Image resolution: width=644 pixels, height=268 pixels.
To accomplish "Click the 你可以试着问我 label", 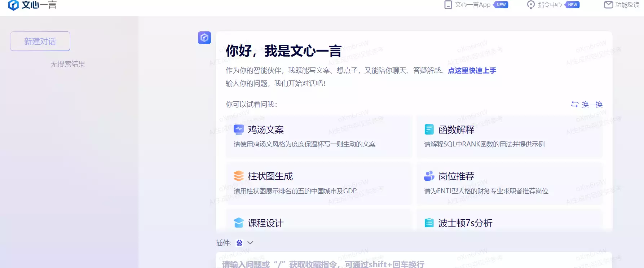I will pyautogui.click(x=251, y=104).
